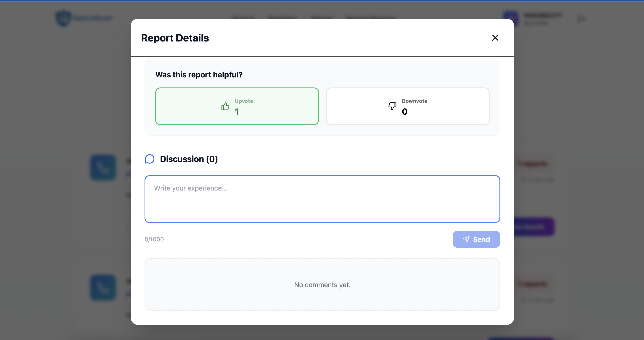Click the 'Was this report helpful?' heading

(x=199, y=75)
